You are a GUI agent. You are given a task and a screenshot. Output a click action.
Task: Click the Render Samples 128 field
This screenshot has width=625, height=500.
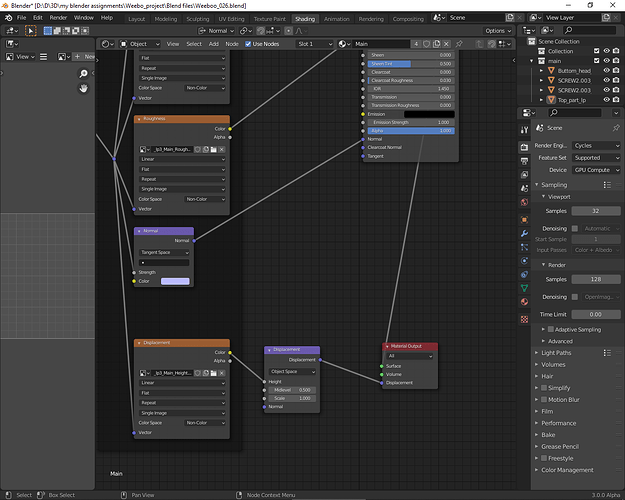(x=596, y=280)
